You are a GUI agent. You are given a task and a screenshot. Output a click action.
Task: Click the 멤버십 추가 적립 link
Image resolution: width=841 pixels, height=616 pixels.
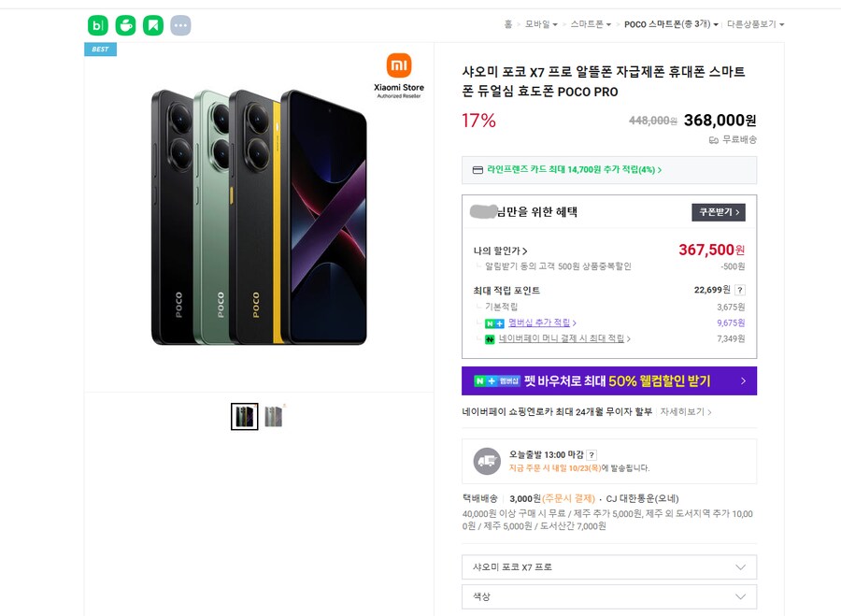(x=539, y=324)
